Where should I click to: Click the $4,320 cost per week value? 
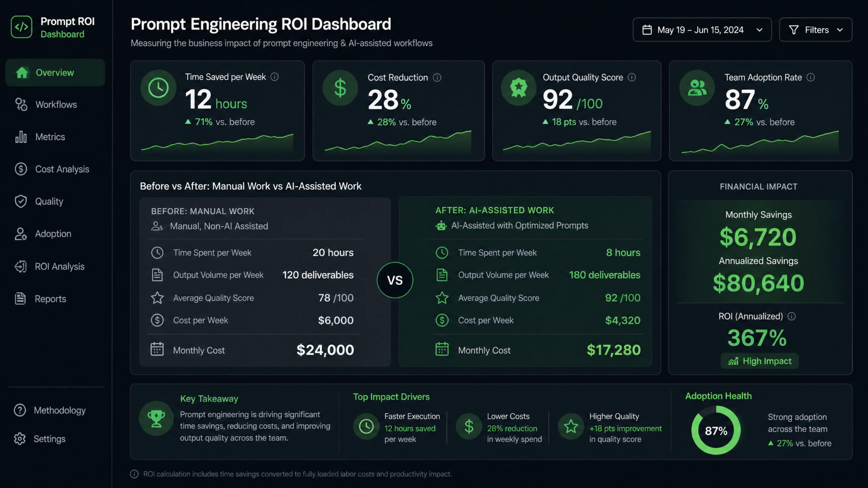point(623,320)
